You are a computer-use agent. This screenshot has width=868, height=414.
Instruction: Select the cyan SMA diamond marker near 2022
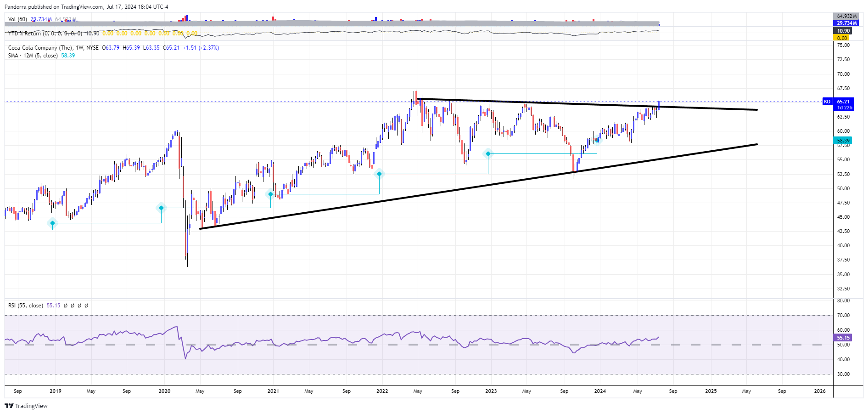379,174
